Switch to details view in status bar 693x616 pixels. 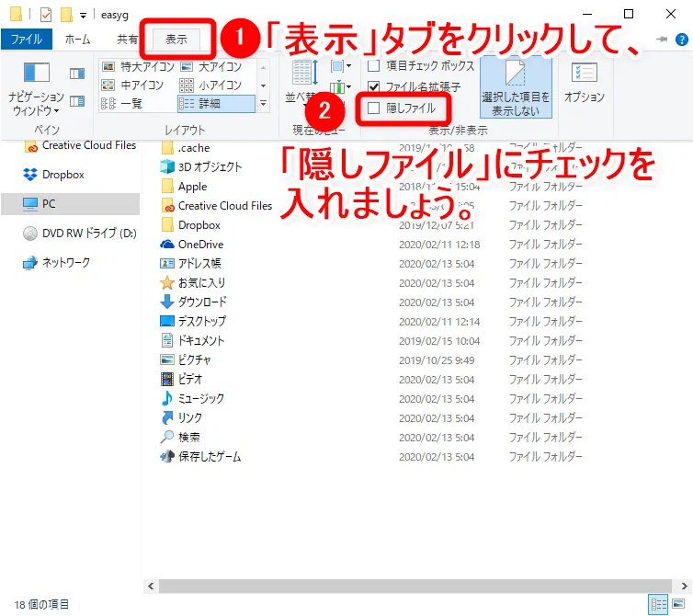(658, 604)
